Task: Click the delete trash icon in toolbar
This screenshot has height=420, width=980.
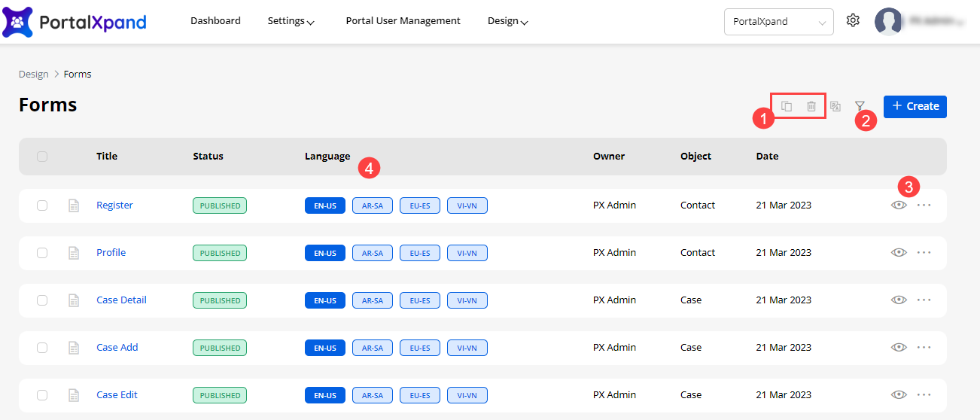Action: coord(811,106)
